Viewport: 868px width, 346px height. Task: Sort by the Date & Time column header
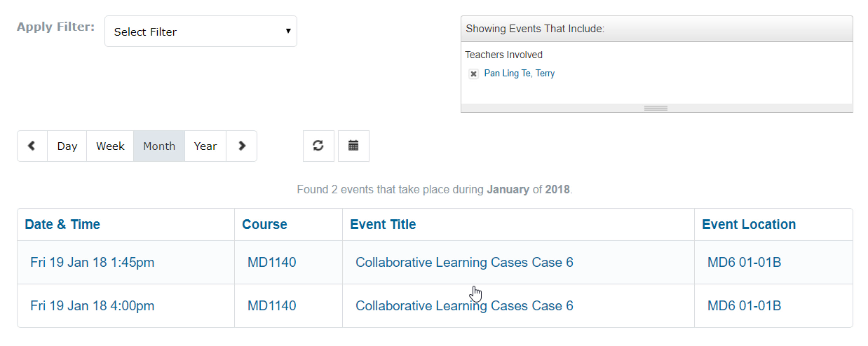tap(62, 225)
